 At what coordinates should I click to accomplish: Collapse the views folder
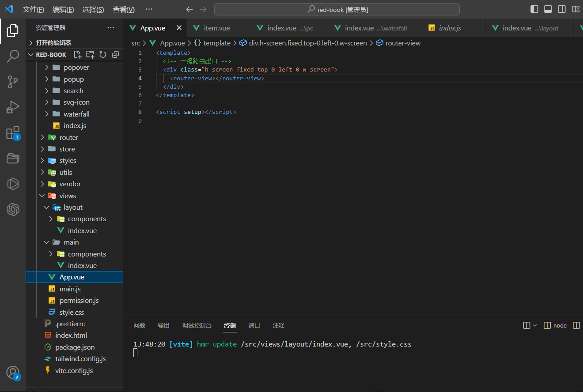tap(74, 196)
